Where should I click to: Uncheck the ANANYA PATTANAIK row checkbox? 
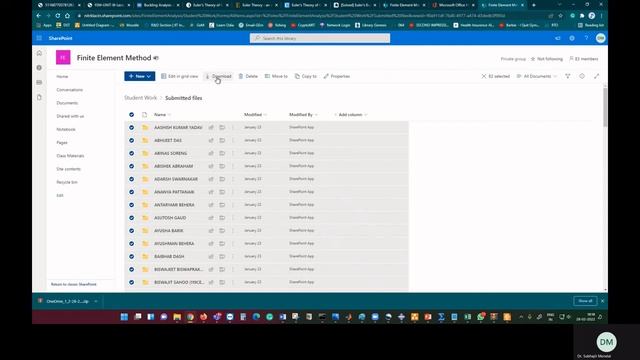[131, 192]
